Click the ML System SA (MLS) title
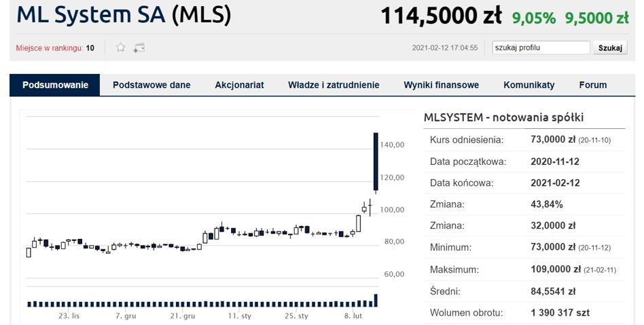The width and height of the screenshot is (644, 325). point(124,15)
